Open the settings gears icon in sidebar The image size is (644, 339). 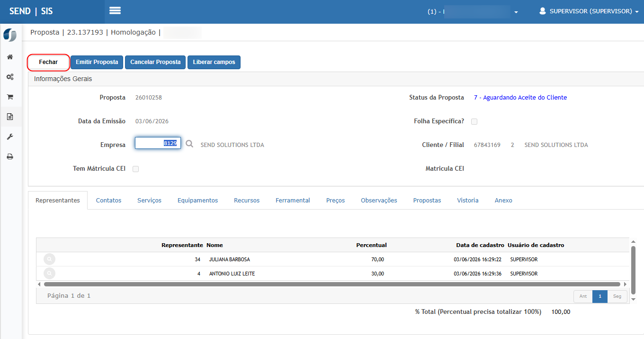9,77
